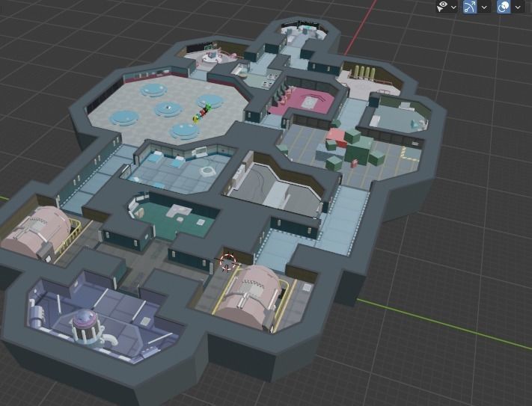Toggle the Show Gizmo button
Screen dimensions: 532x406
470,7
